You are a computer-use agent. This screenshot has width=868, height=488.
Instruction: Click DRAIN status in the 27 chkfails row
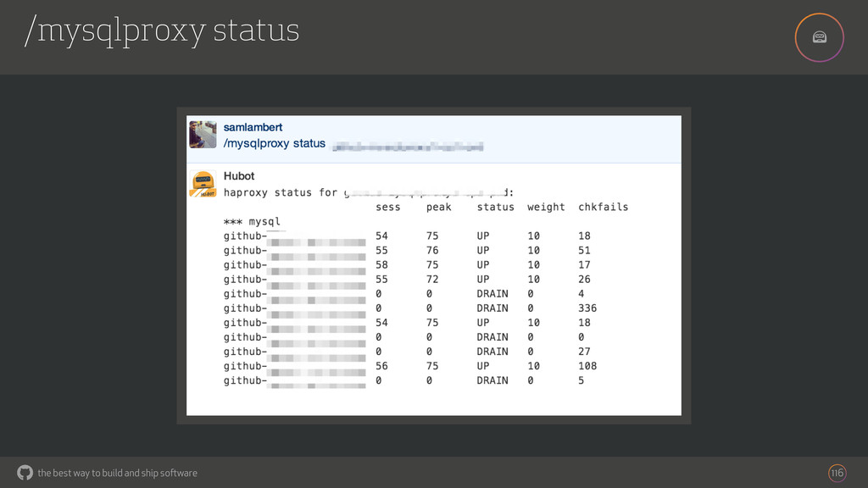point(492,352)
